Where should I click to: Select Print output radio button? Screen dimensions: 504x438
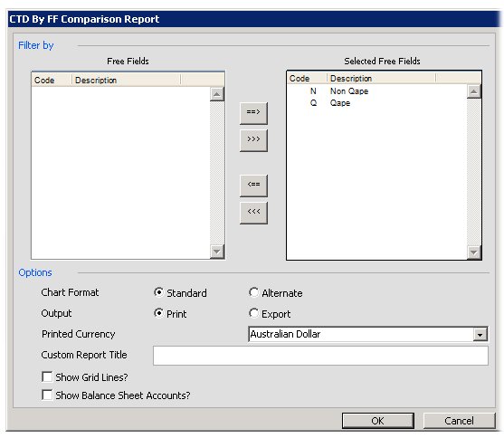[158, 313]
